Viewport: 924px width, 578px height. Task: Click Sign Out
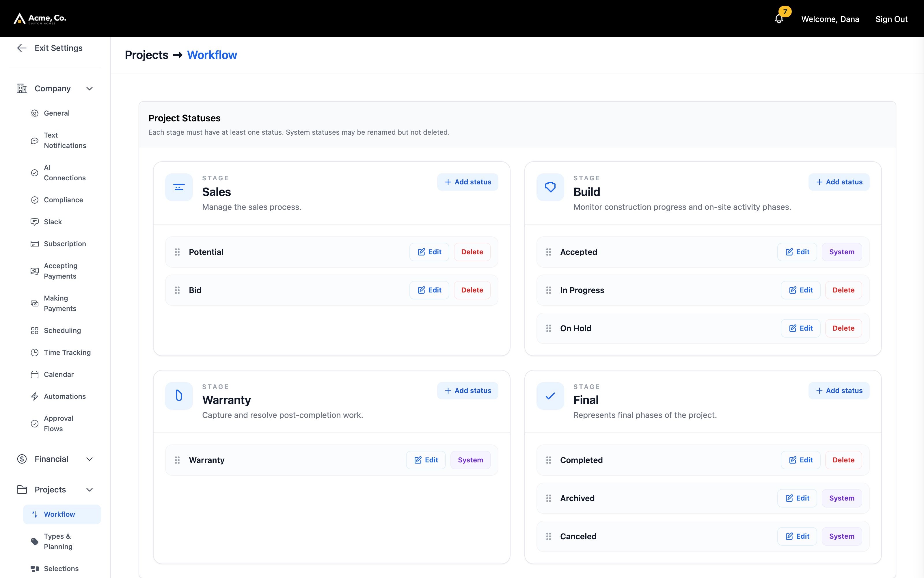pyautogui.click(x=891, y=19)
